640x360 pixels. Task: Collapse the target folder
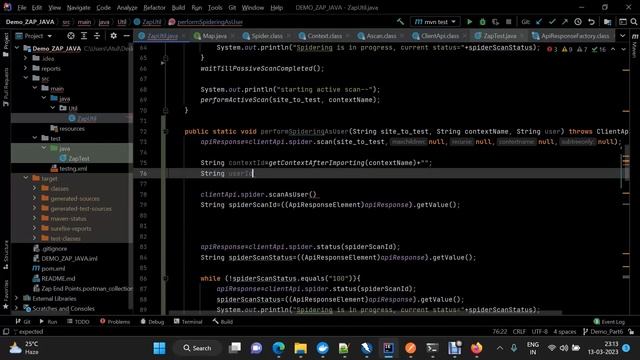(26, 178)
